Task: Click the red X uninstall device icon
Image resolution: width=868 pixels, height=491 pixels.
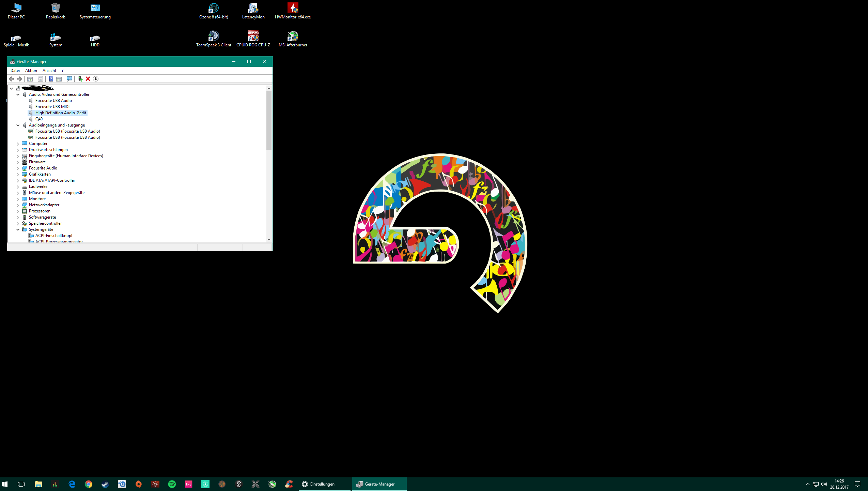Action: point(88,79)
